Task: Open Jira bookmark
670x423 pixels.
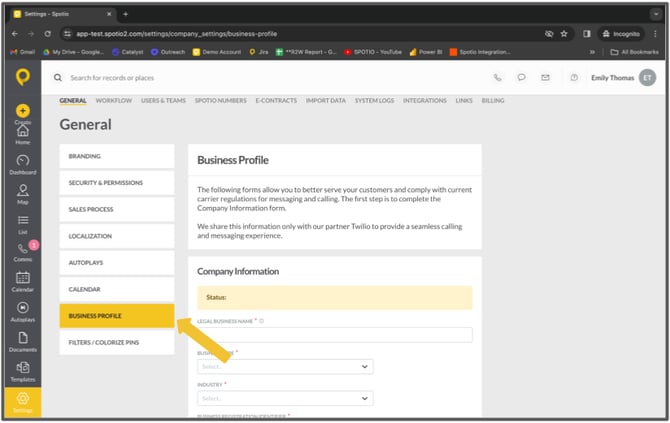Action: (x=259, y=52)
